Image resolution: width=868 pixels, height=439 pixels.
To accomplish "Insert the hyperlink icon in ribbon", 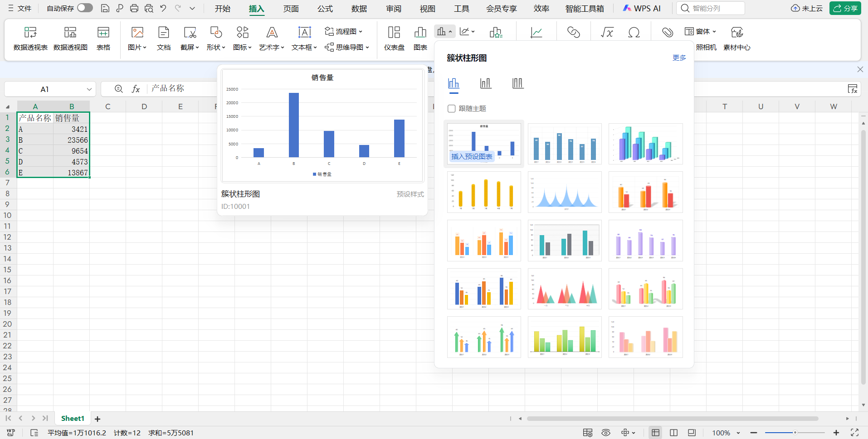I will tap(573, 32).
